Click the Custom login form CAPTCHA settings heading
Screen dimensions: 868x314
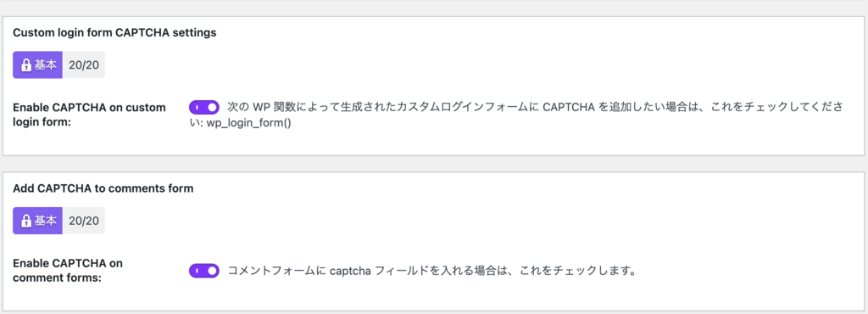point(114,33)
